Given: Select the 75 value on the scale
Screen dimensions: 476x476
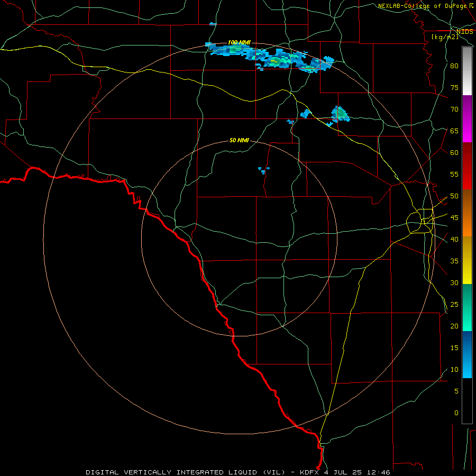Looking at the screenshot, I should coord(454,87).
